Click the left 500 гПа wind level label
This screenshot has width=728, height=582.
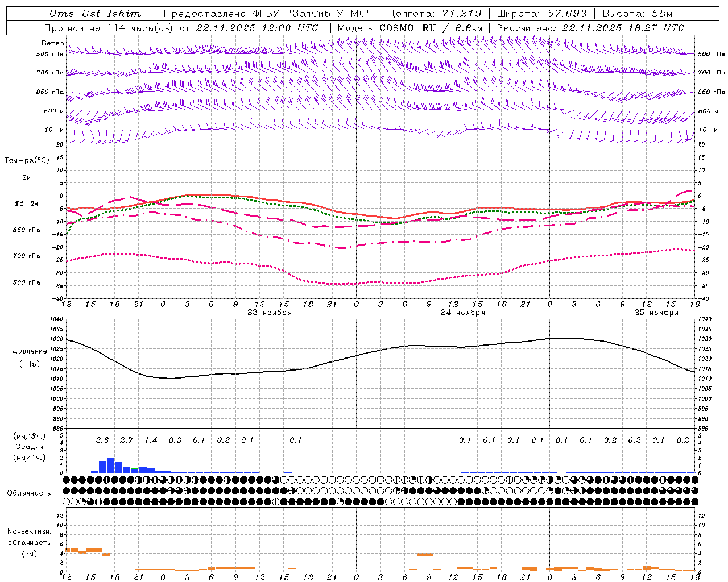[x=50, y=54]
